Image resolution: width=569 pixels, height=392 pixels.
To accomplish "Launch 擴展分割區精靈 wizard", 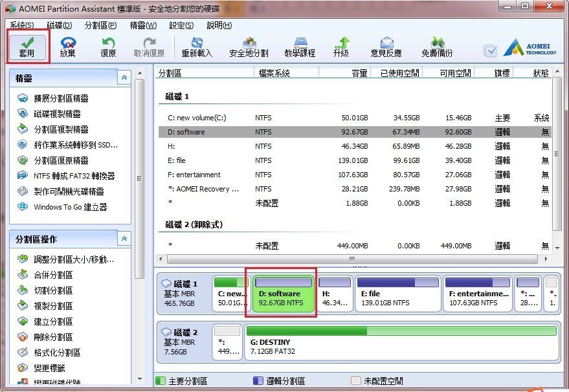I will (x=53, y=98).
